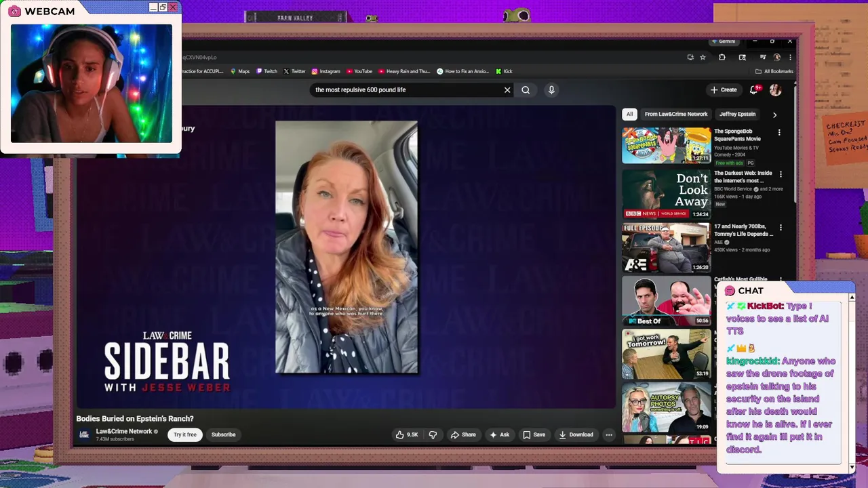Click the Chat overlay scroll-down arrow
Screen dimensions: 868x488
tap(852, 468)
